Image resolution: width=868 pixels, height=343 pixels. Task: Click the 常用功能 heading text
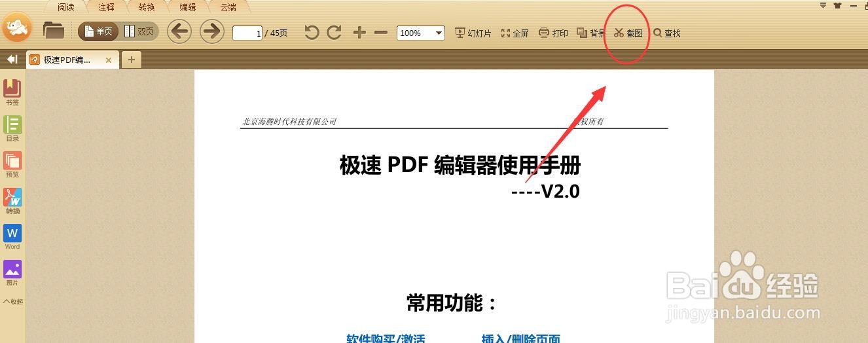tap(451, 303)
